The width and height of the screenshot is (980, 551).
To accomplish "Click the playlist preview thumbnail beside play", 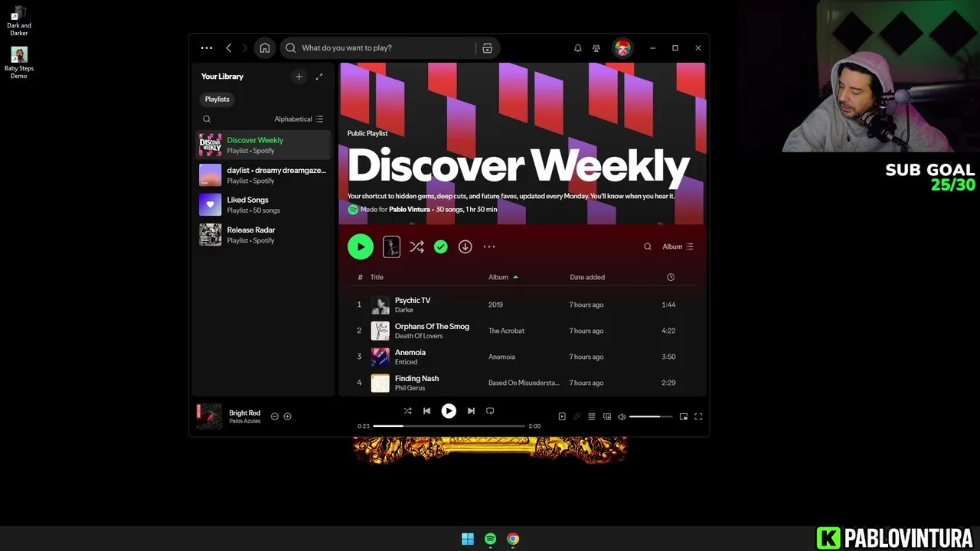I will click(x=391, y=246).
